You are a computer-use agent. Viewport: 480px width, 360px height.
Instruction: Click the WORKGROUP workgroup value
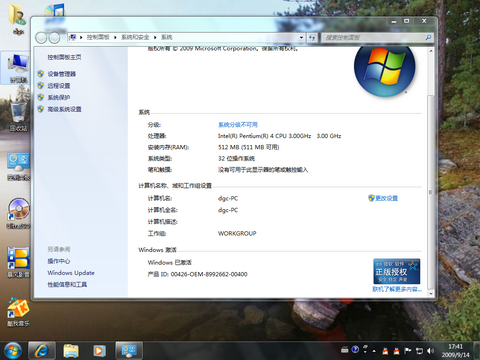click(x=237, y=233)
